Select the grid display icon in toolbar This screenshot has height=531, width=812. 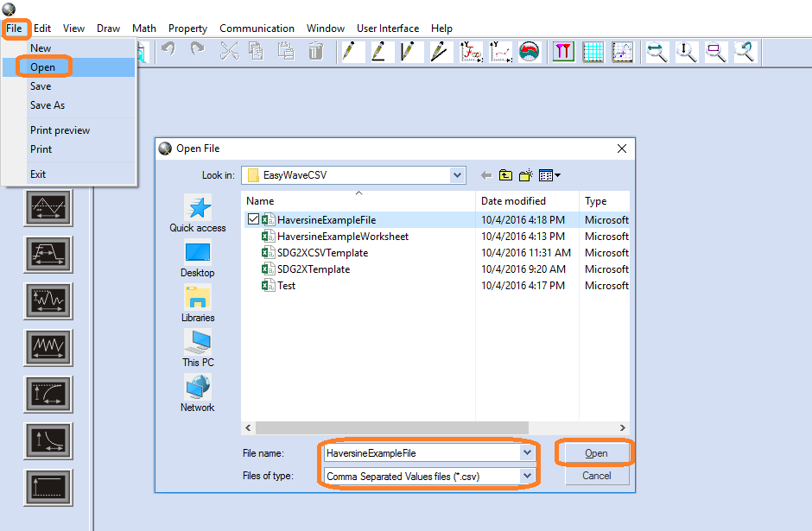593,52
